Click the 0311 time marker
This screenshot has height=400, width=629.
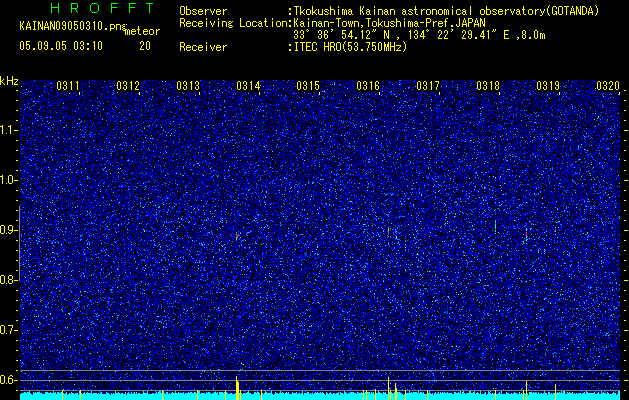(68, 85)
